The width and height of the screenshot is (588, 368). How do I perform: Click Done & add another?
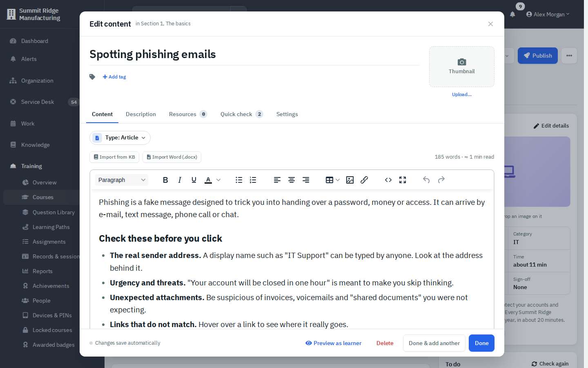[x=434, y=343]
